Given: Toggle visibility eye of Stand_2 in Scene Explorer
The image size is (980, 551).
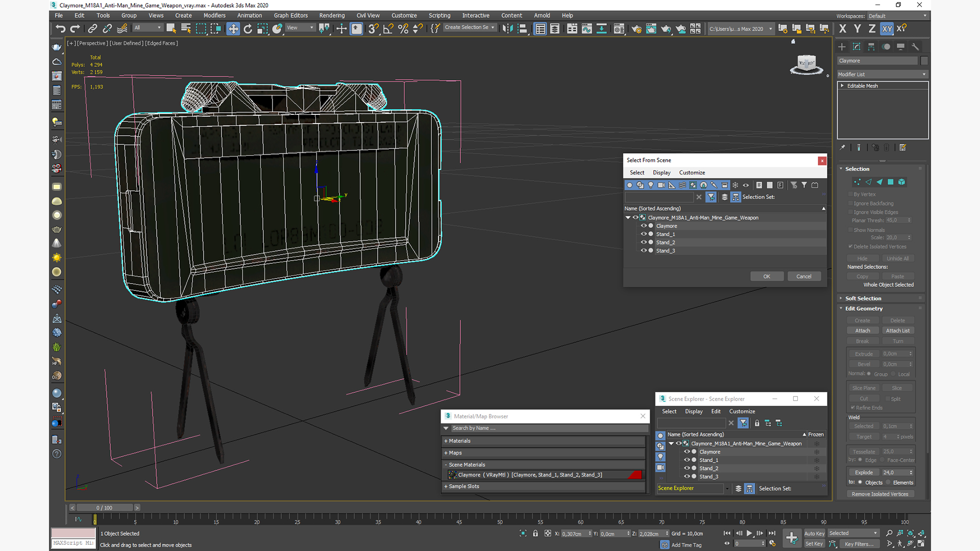Looking at the screenshot, I should [x=687, y=468].
